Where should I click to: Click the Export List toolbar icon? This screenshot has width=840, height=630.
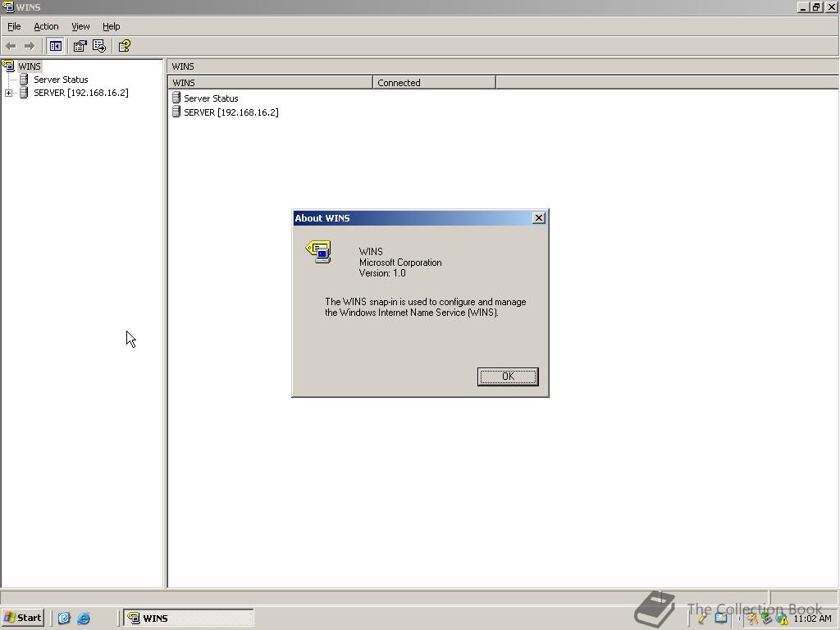[x=99, y=46]
